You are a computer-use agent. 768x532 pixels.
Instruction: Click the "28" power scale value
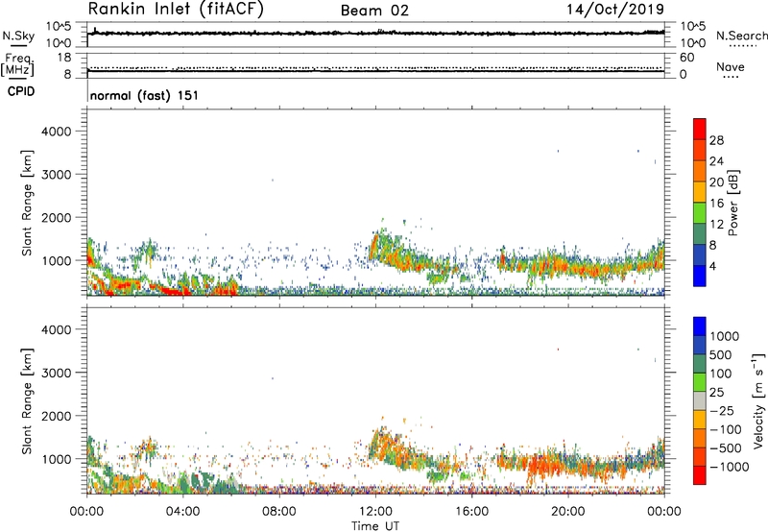click(716, 140)
